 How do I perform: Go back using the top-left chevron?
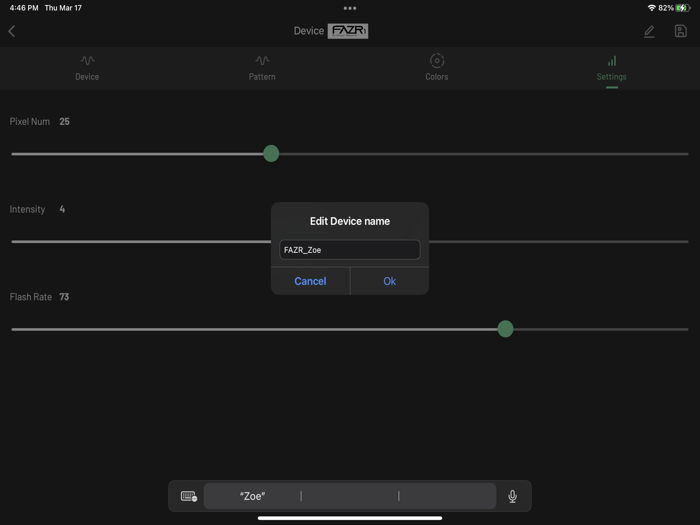(x=12, y=31)
